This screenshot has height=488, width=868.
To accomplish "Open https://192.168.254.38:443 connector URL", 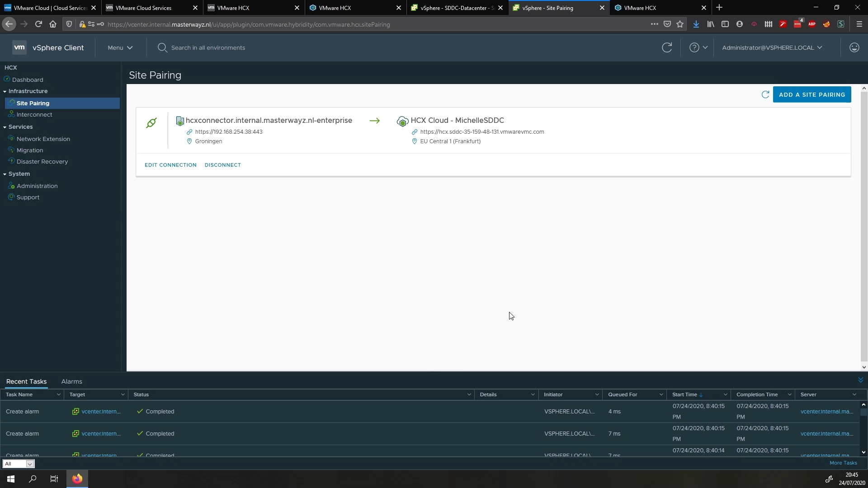I will pyautogui.click(x=229, y=131).
